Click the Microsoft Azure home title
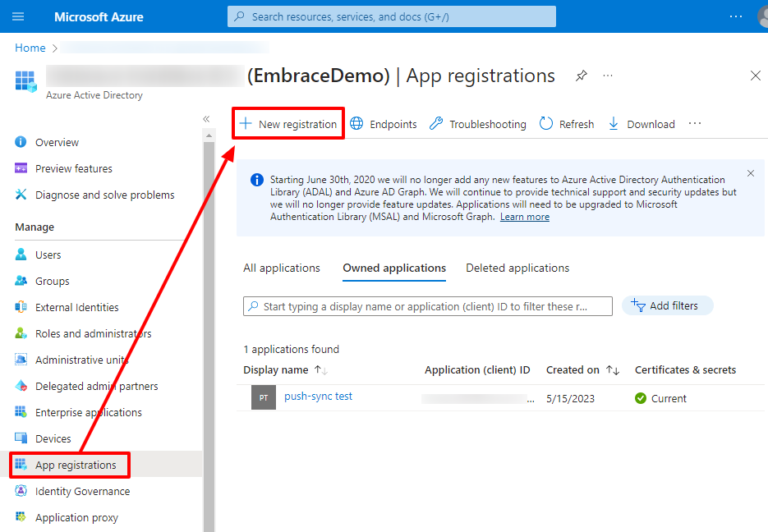This screenshot has height=532, width=768. 99,16
